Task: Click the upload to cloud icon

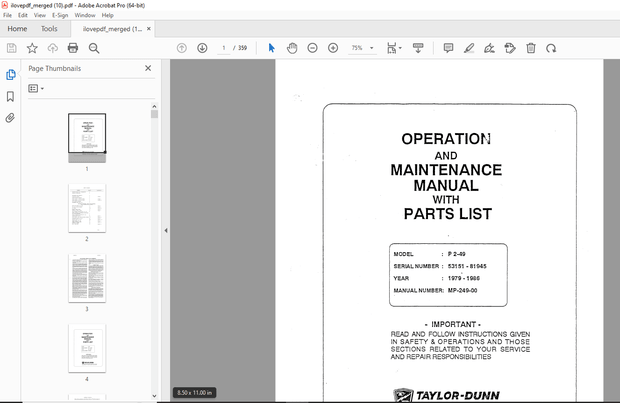Action: (53, 48)
